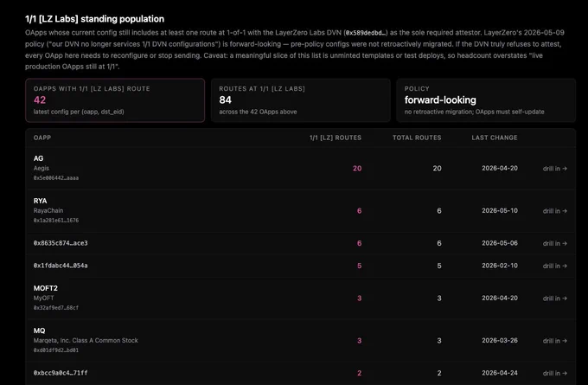Click the OAPP column header
The height and width of the screenshot is (385, 588).
pos(42,138)
